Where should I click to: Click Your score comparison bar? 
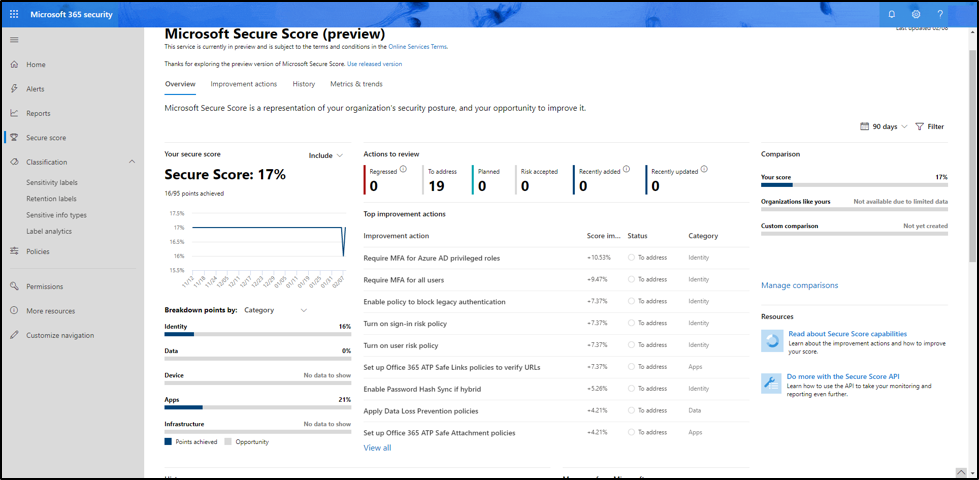point(854,185)
